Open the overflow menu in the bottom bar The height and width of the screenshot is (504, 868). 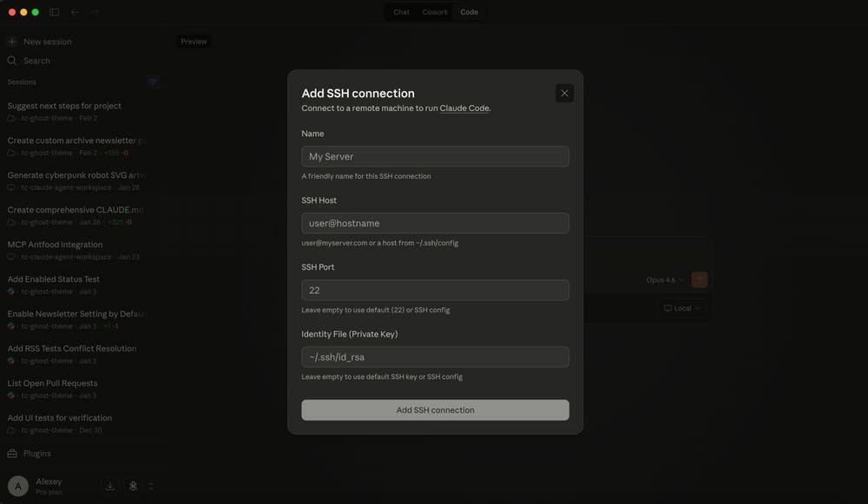[151, 485]
